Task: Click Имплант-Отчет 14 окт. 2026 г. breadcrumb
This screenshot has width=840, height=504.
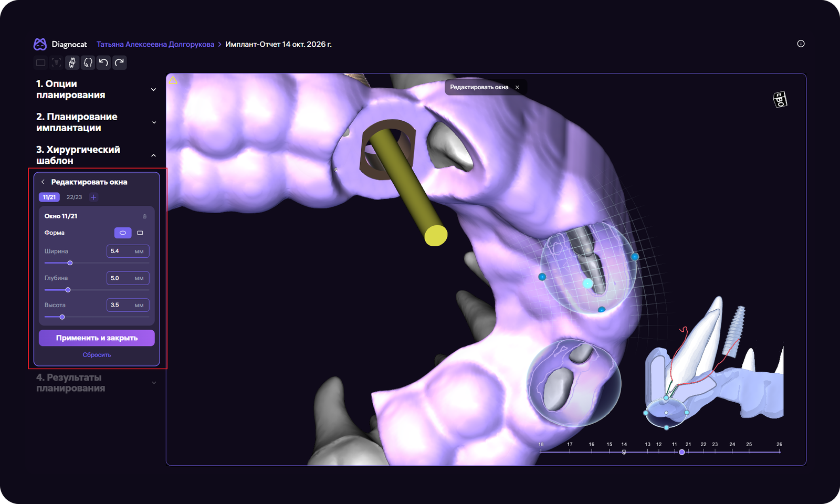Action: pos(278,44)
